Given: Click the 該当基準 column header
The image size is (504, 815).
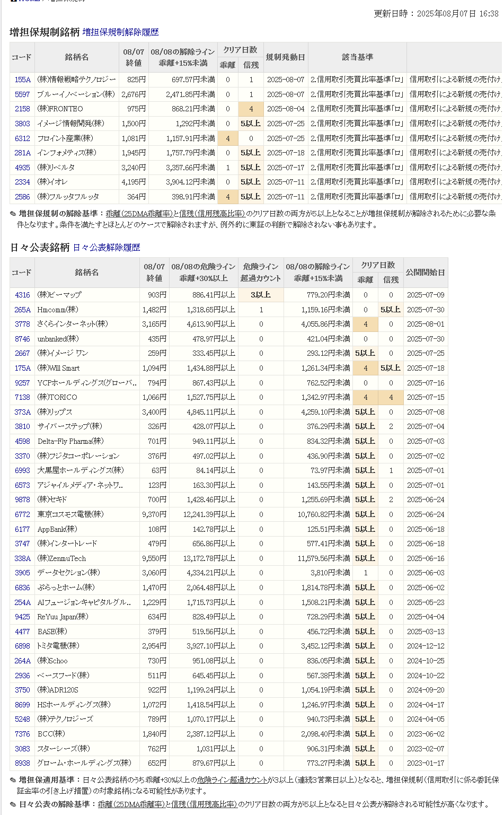Looking at the screenshot, I should point(357,57).
